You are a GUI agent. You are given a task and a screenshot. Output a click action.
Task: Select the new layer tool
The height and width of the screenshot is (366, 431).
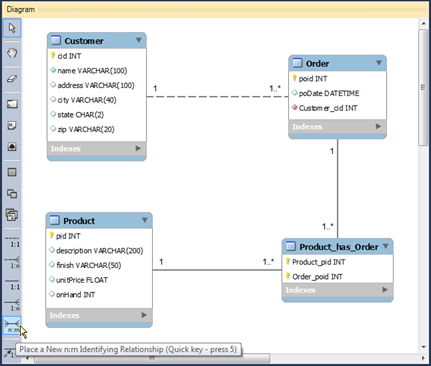click(x=12, y=104)
